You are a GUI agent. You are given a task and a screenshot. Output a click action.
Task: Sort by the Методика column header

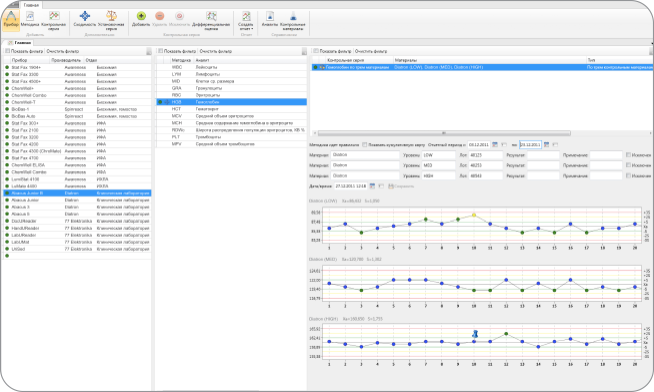(181, 60)
